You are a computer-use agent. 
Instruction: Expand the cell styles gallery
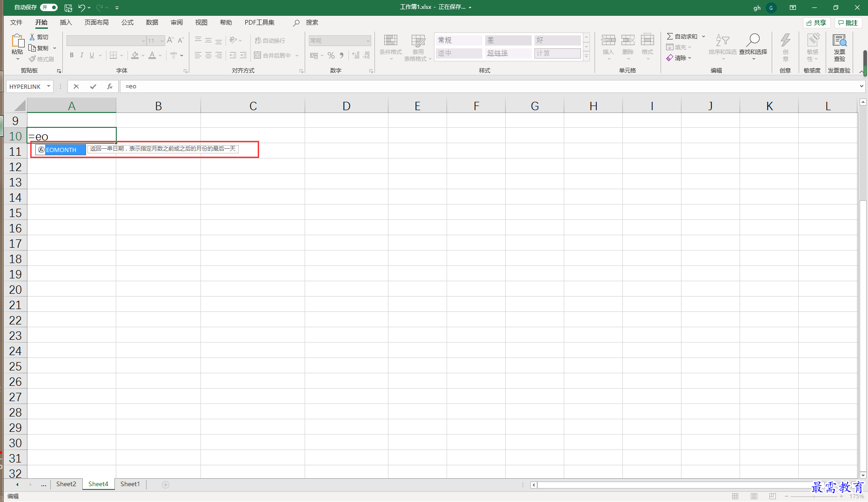click(587, 56)
